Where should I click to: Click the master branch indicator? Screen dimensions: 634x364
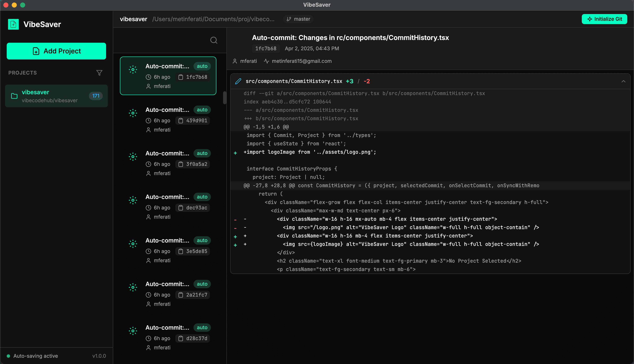pos(298,19)
